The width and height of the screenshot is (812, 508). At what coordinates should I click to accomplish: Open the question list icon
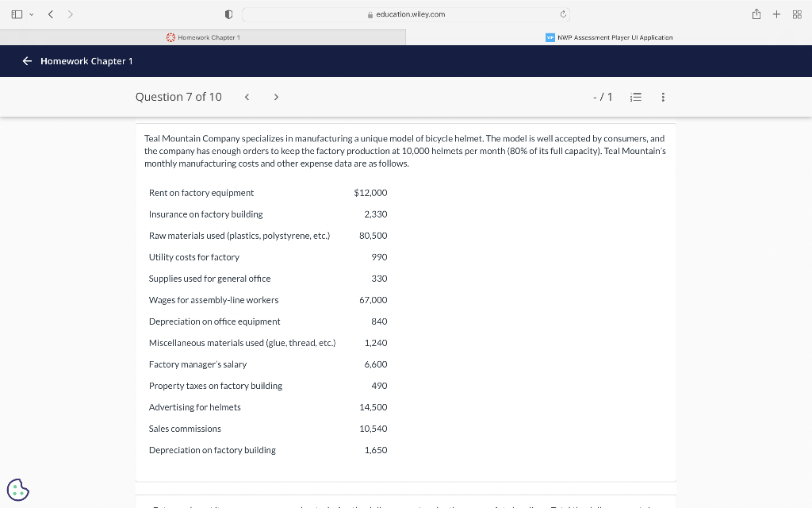pyautogui.click(x=636, y=97)
